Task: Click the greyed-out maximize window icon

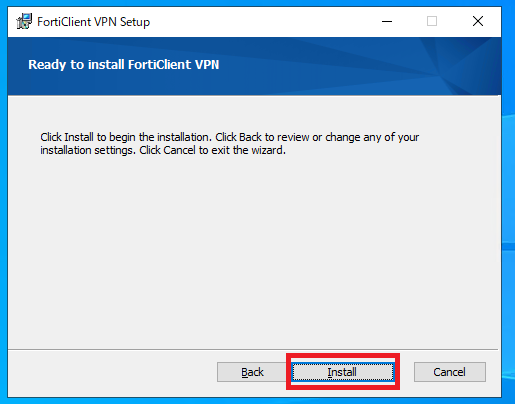Action: coord(432,21)
